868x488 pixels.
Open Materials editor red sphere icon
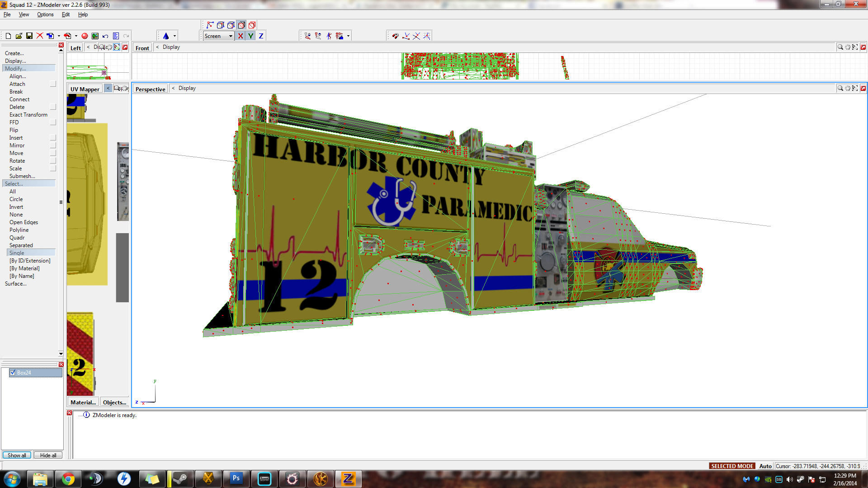pyautogui.click(x=85, y=36)
